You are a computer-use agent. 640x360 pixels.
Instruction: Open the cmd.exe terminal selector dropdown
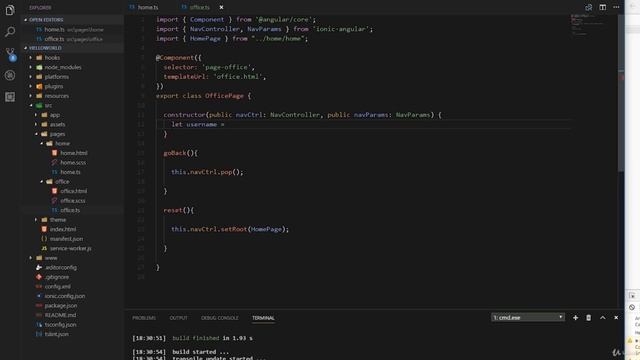pyautogui.click(x=528, y=318)
